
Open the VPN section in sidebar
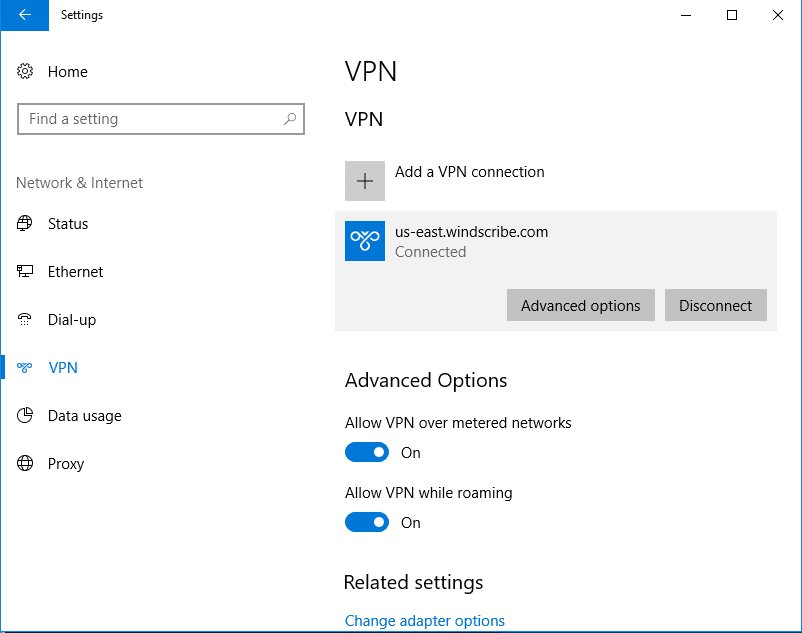(62, 368)
